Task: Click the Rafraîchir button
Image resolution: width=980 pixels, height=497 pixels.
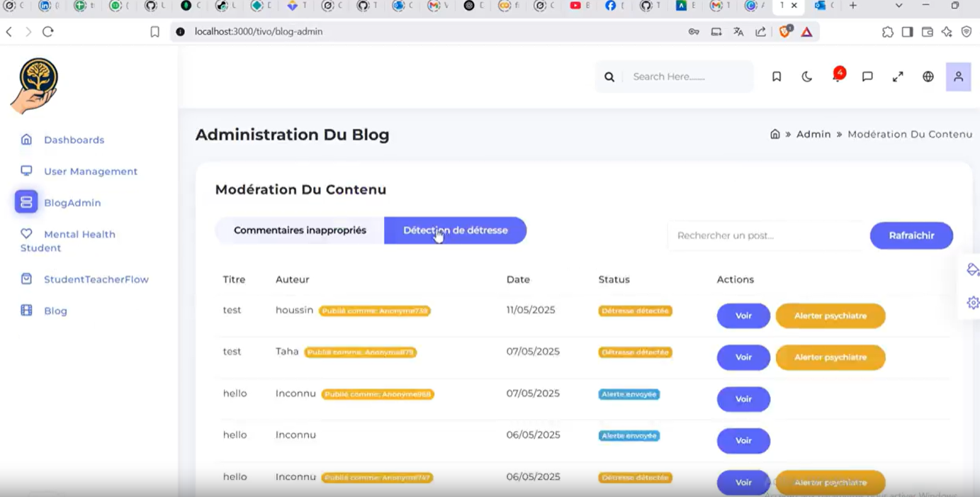Action: [911, 235]
